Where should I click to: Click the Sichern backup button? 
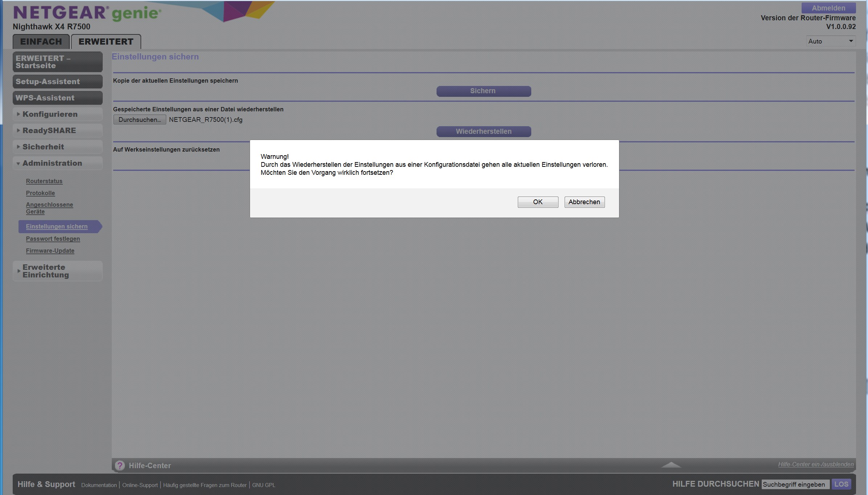click(483, 91)
